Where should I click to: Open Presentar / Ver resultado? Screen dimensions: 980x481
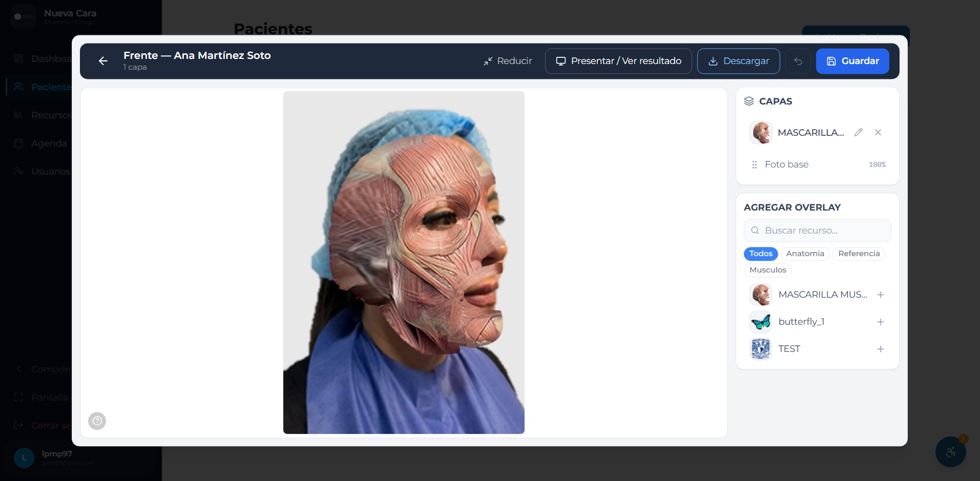(x=618, y=61)
